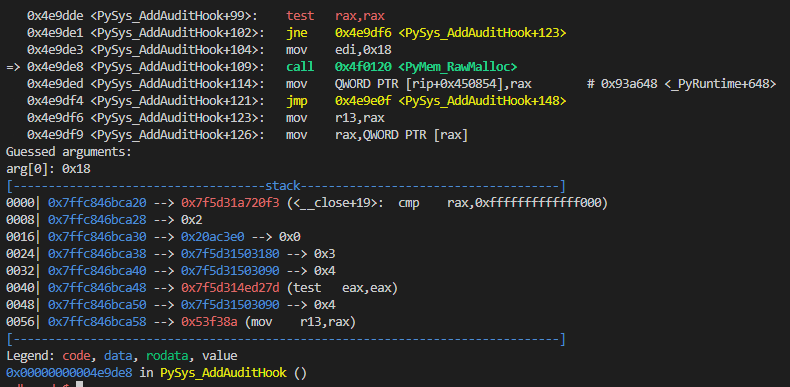The width and height of the screenshot is (790, 387).
Task: Click the 'stack' section header
Action: point(283,186)
